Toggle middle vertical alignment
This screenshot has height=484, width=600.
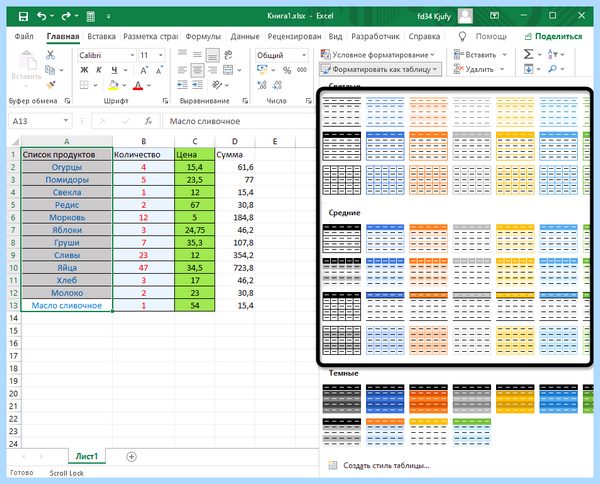(x=197, y=55)
